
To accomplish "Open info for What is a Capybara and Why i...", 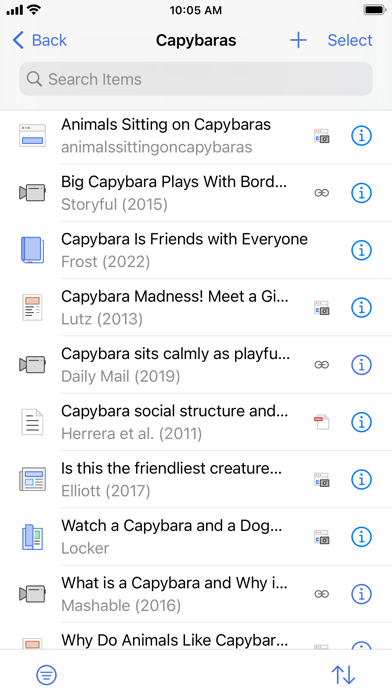I will tap(361, 593).
